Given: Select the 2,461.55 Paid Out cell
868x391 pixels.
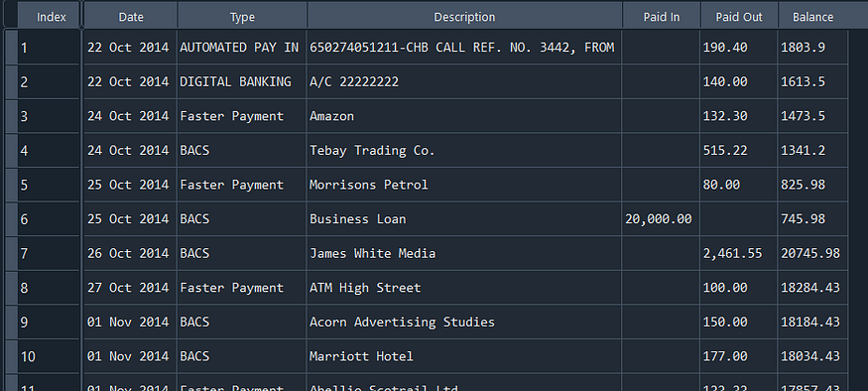Looking at the screenshot, I should coord(738,253).
